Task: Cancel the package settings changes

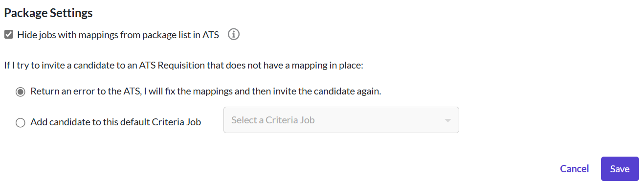Action: coord(575,169)
